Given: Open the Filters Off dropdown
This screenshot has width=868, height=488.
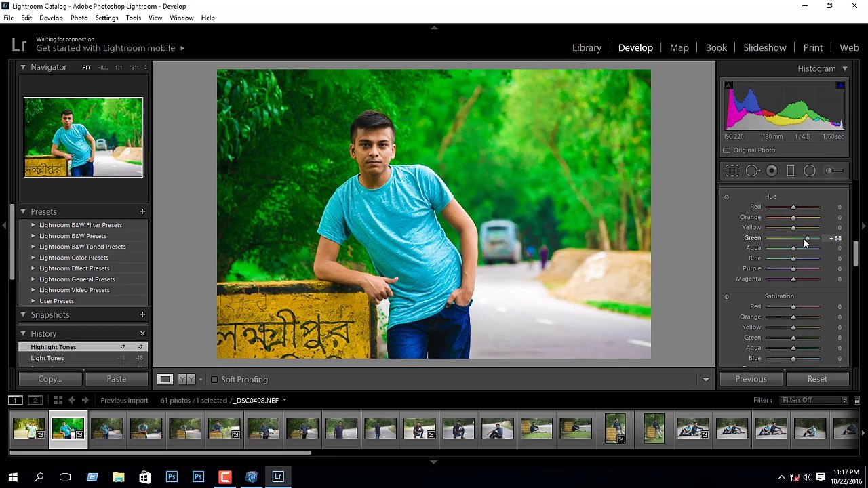Looking at the screenshot, I should click(x=814, y=401).
